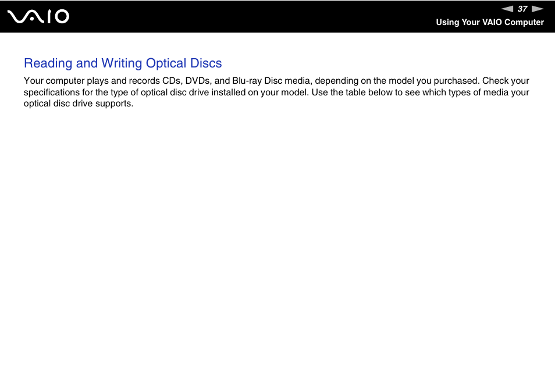Click the paragraph starting "Your computer plays"
555x392 pixels.
(276, 92)
